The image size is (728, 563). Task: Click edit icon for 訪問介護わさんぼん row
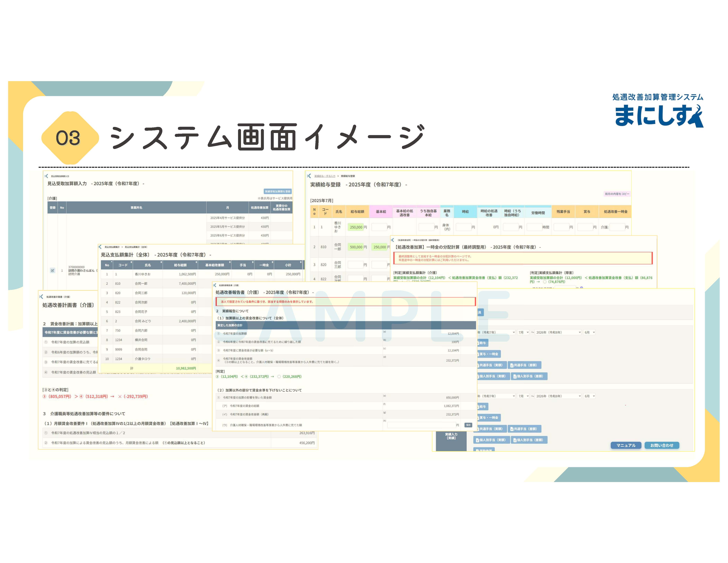click(x=52, y=270)
